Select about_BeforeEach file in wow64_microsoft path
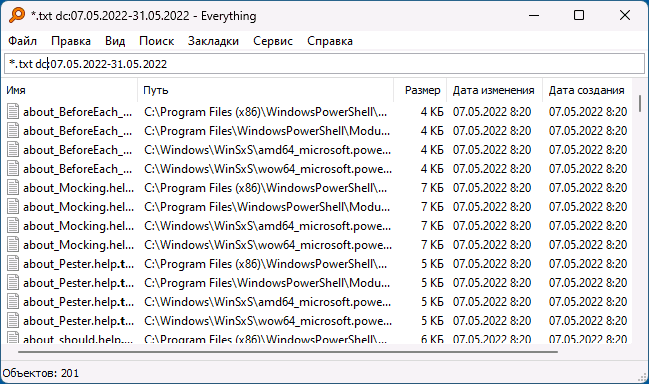Screen dimensions: 649x384 point(77,169)
